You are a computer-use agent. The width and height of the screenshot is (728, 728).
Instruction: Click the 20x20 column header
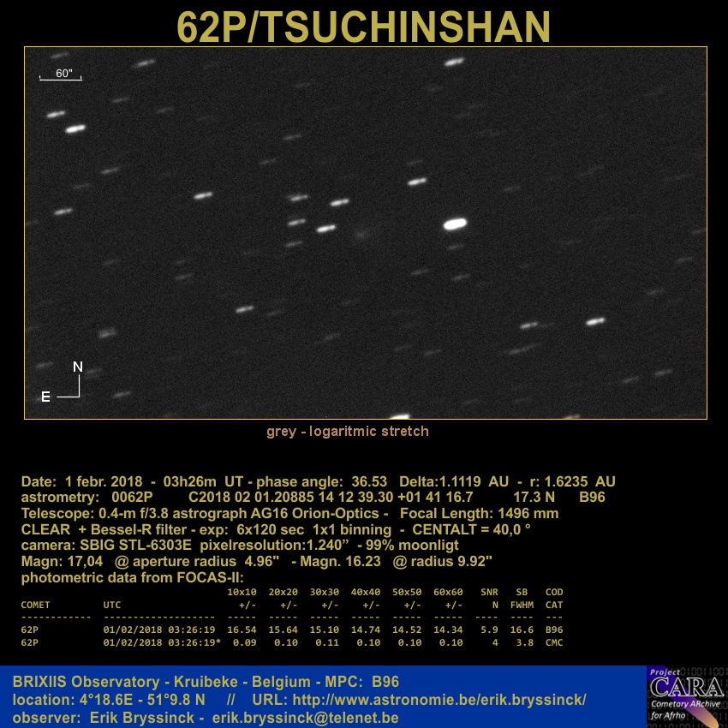pos(283,593)
